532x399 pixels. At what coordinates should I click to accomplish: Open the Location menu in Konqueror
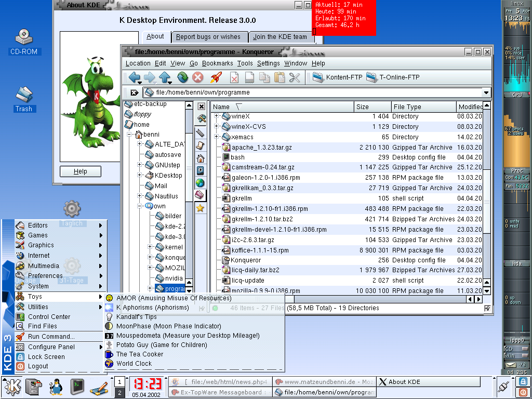[138, 63]
